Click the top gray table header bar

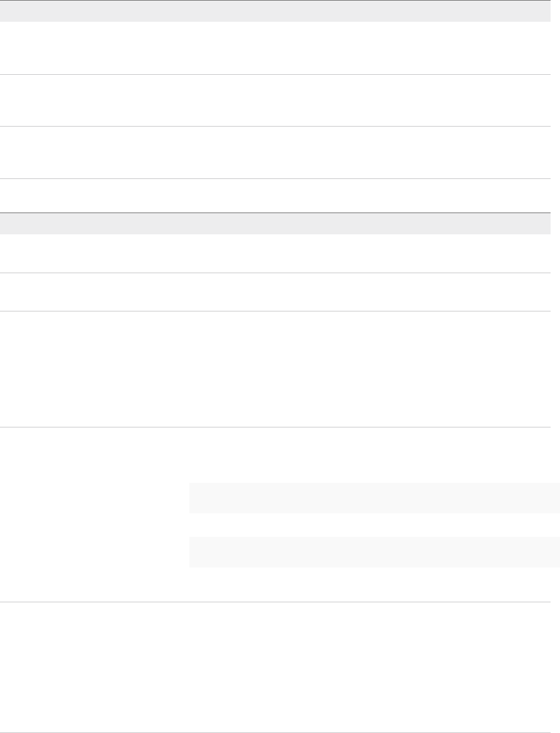275,11
